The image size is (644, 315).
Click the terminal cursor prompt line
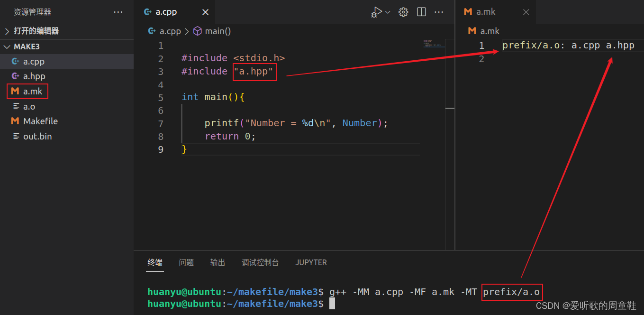tap(241, 304)
